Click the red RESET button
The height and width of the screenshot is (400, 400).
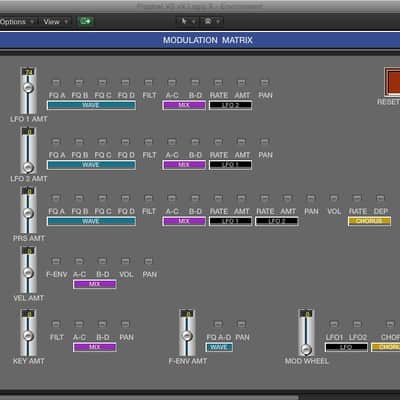(x=393, y=81)
